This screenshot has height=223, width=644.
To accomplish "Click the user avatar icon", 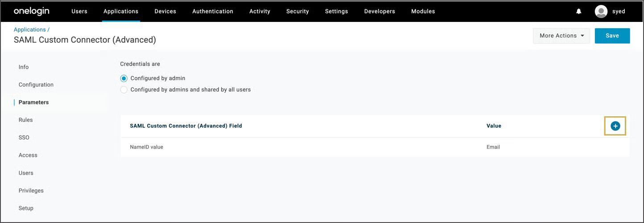I will pos(601,12).
